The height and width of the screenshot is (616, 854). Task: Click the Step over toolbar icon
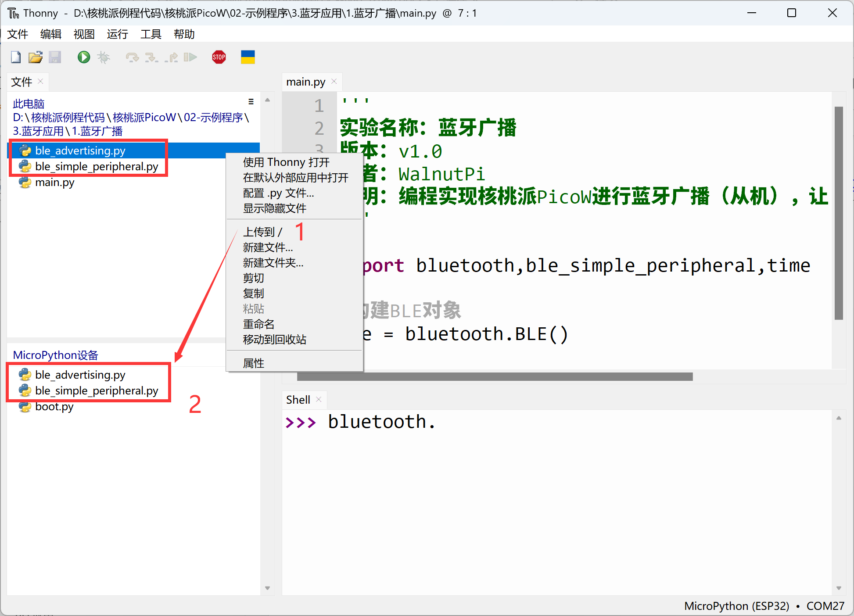(x=132, y=57)
